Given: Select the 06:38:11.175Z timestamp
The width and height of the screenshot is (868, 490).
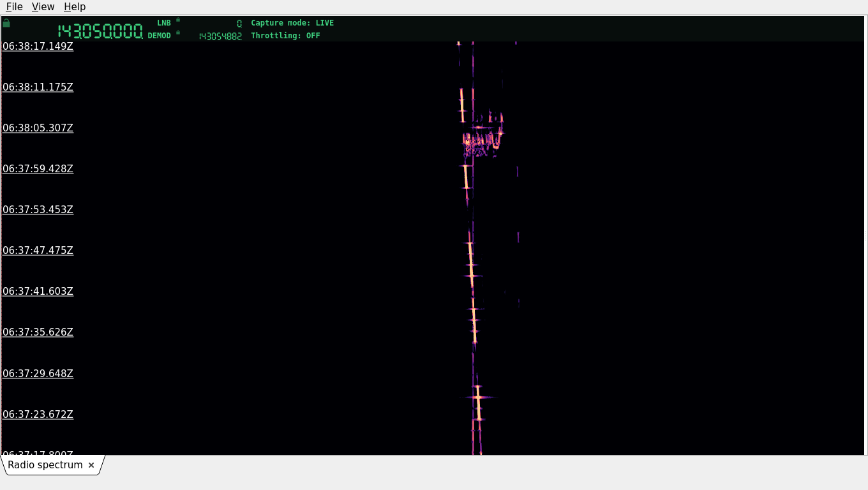Looking at the screenshot, I should click(38, 87).
